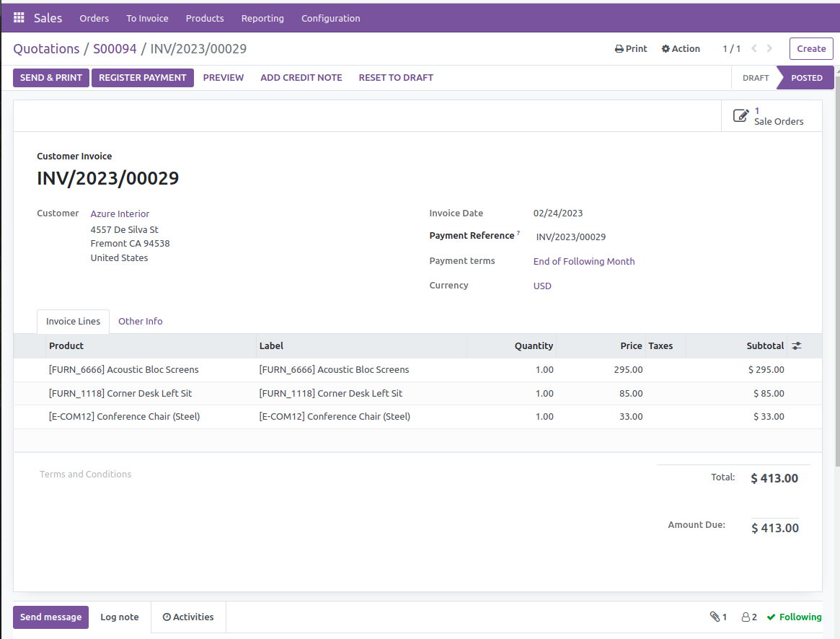The image size is (840, 639).
Task: Toggle the Following subscription status
Action: pos(794,617)
